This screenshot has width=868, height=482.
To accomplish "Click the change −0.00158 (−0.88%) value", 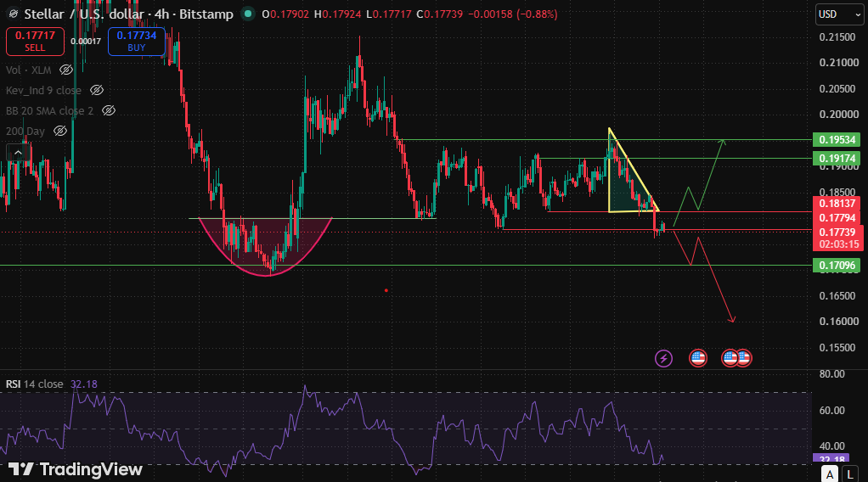I will pos(513,14).
